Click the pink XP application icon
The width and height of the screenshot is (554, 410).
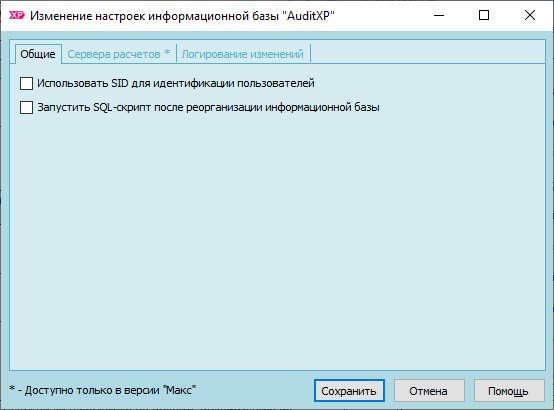pos(17,15)
